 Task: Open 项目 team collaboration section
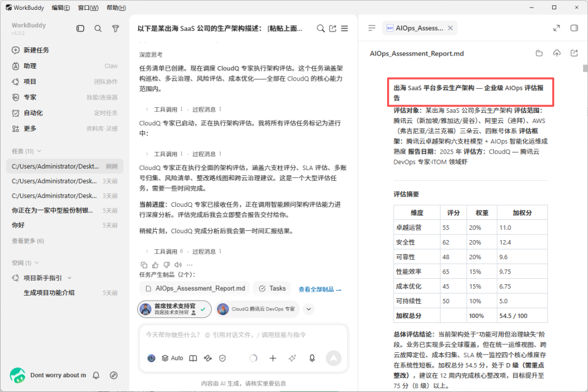pyautogui.click(x=64, y=82)
